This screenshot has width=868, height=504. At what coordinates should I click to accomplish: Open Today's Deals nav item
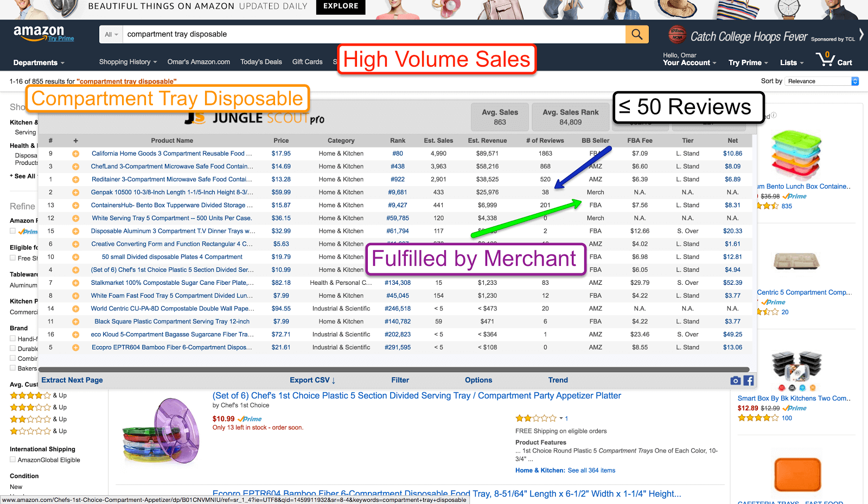(x=261, y=62)
